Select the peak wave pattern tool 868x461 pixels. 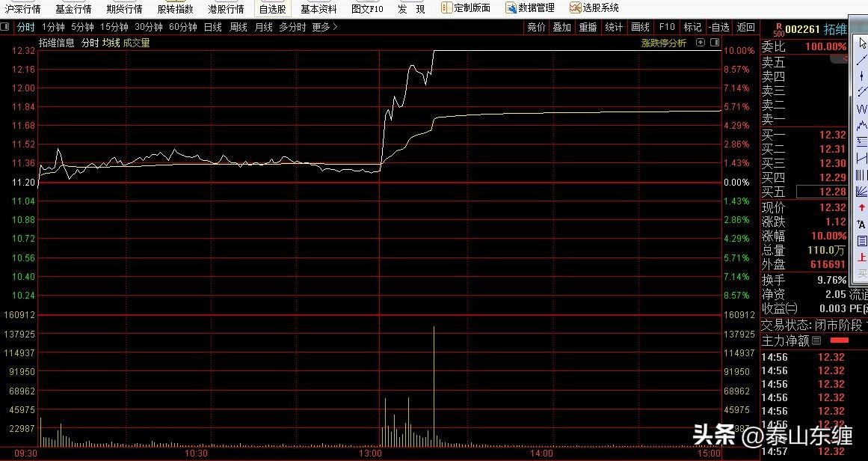862,125
